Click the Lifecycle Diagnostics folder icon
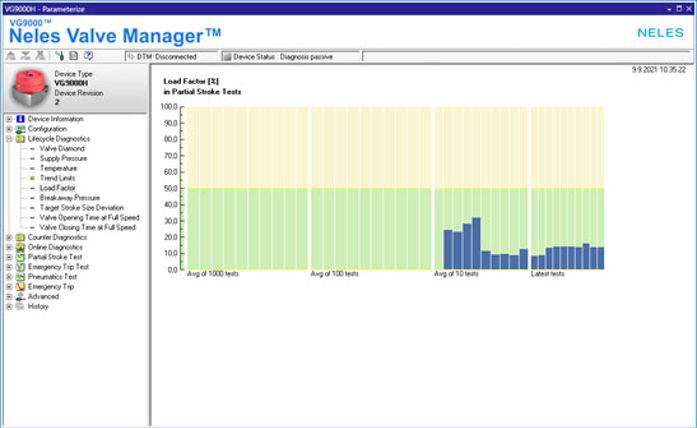Screen dimensions: 697x428 [20, 139]
